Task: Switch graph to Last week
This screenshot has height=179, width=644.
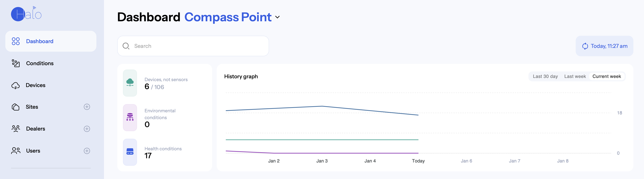Action: [575, 76]
